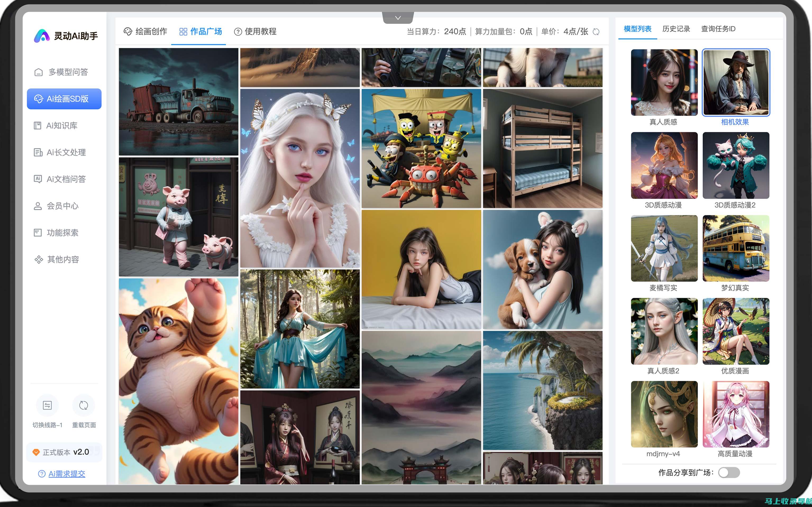812x507 pixels.
Task: Click 算力加量包：0点 text
Action: 504,32
